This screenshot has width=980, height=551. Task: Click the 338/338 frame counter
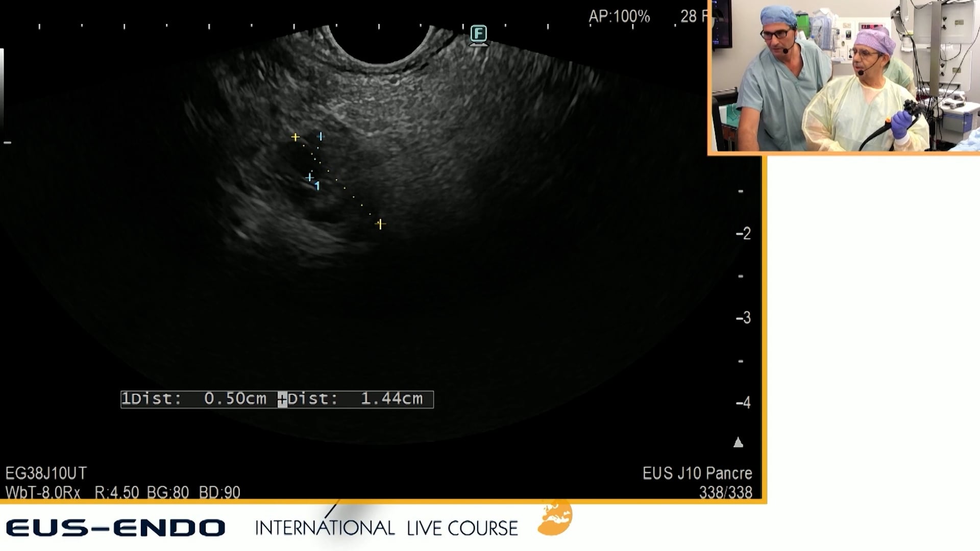pos(725,492)
